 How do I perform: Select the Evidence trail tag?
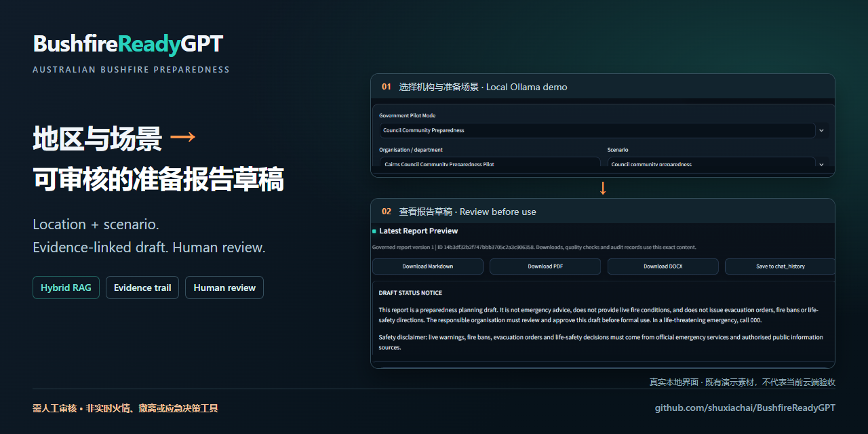[142, 288]
